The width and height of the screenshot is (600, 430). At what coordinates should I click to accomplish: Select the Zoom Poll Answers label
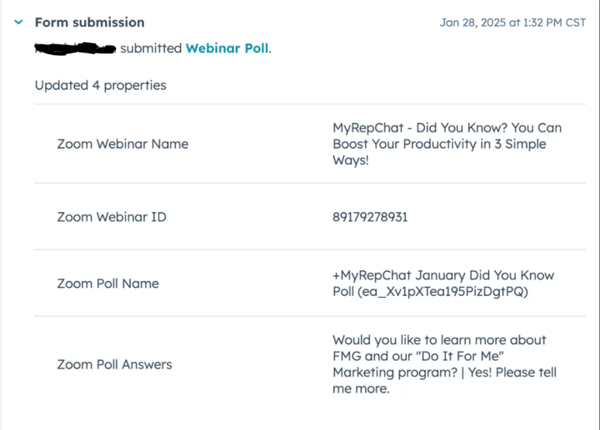pyautogui.click(x=114, y=364)
